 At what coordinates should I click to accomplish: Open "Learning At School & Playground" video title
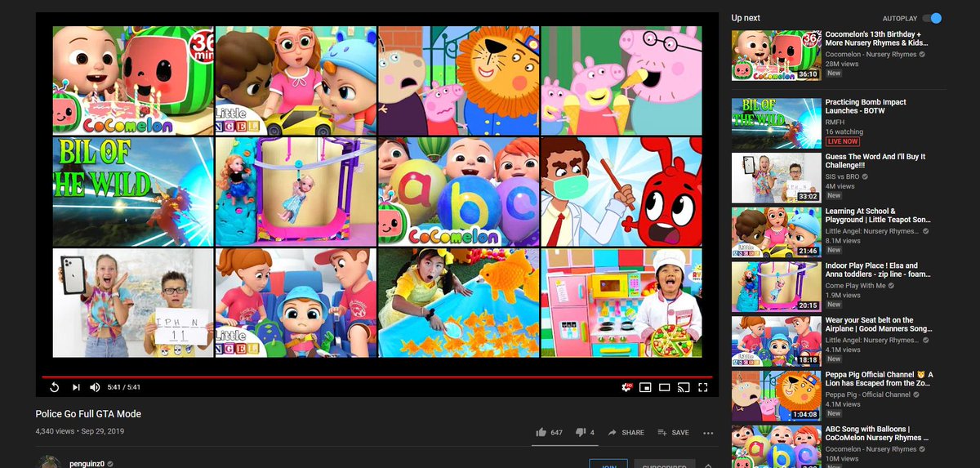point(879,216)
